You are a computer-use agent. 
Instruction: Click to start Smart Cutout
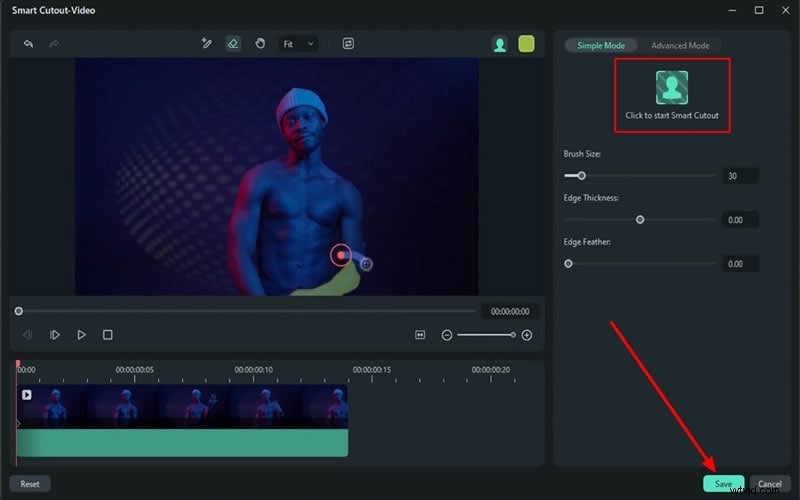672,95
